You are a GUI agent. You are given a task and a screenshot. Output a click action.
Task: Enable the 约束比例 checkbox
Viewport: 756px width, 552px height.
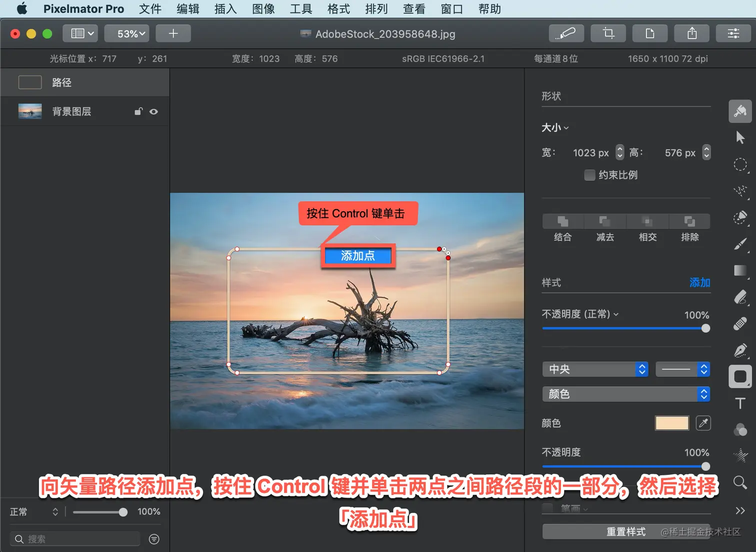589,175
